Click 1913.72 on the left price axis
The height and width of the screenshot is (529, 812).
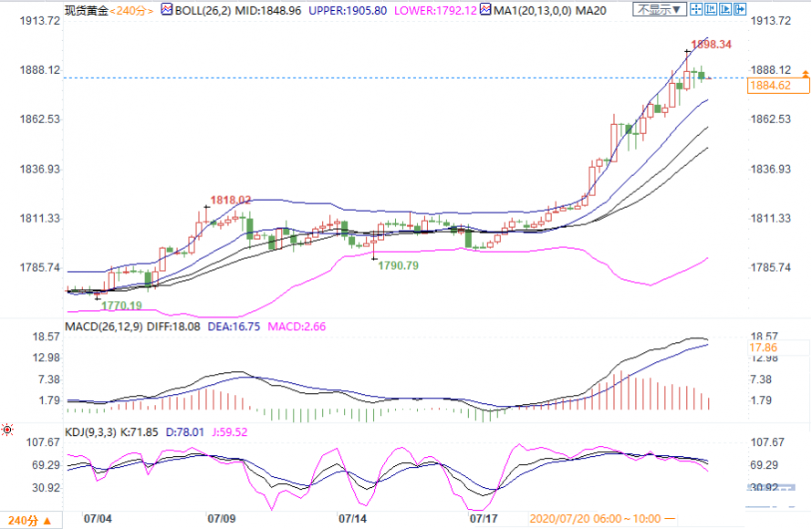40,21
